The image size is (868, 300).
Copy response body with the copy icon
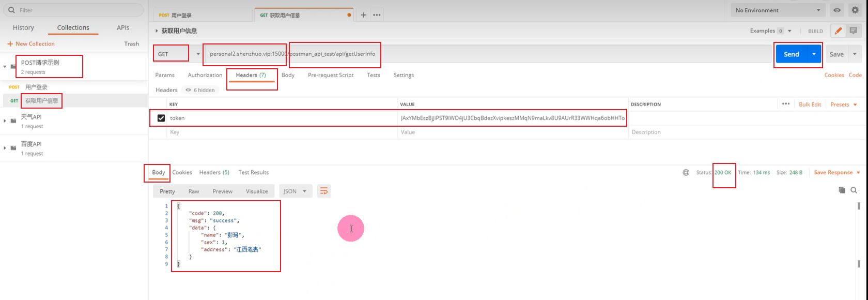tap(842, 190)
